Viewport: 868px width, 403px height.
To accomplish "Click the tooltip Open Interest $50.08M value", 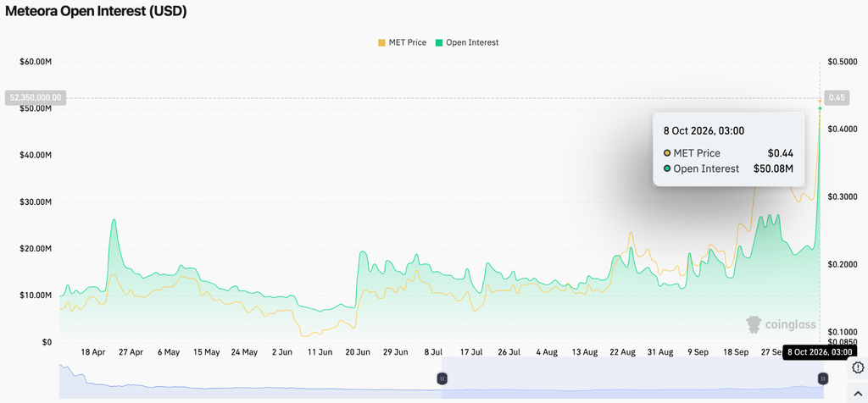I will [773, 168].
